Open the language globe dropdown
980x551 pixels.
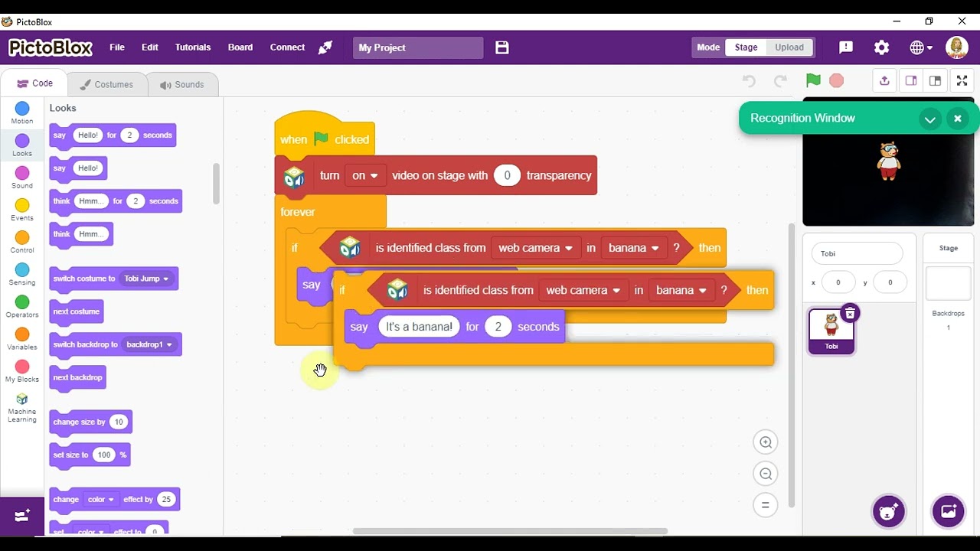click(921, 47)
